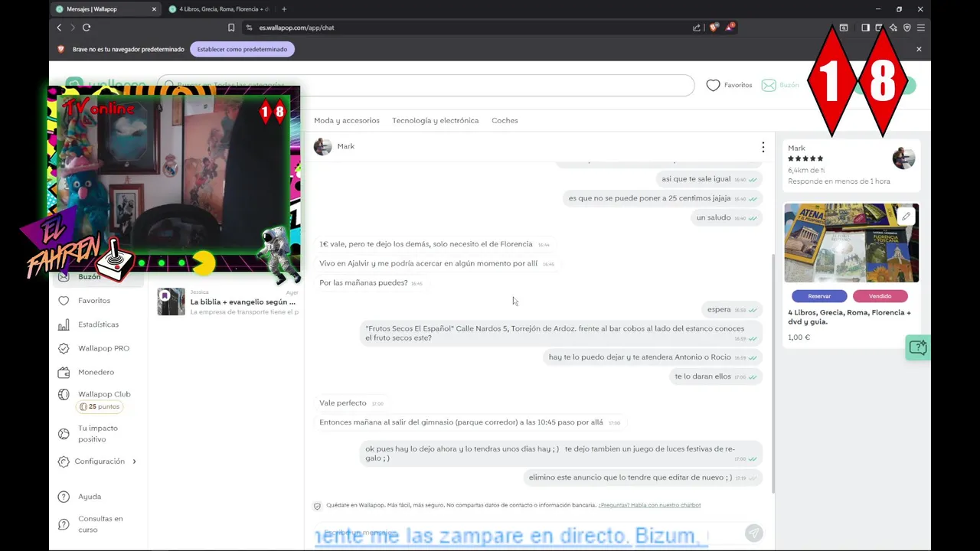Open the chat options three-dot menu
The height and width of the screenshot is (551, 980).
tap(763, 147)
